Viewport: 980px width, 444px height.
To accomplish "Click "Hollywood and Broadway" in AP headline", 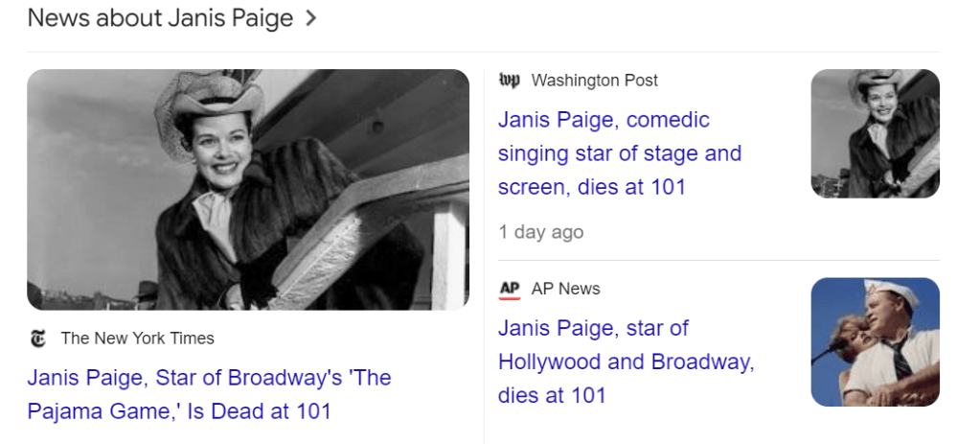I will click(626, 362).
